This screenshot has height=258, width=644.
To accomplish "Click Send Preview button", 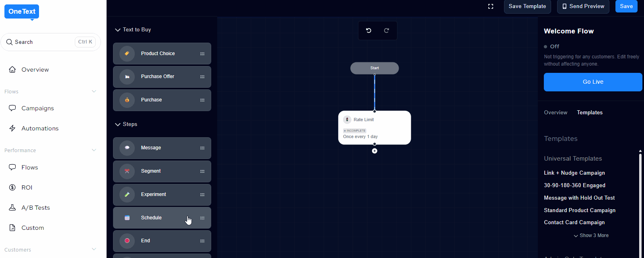I will click(x=583, y=6).
